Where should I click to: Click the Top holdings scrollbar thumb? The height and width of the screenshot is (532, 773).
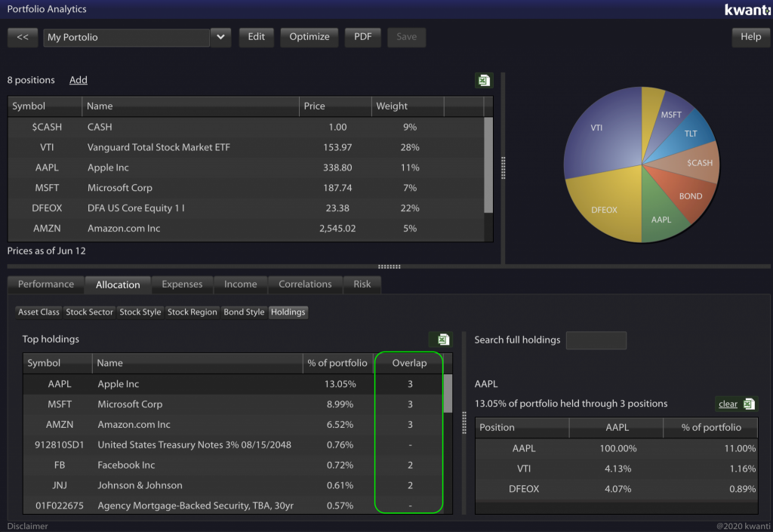[x=448, y=394]
